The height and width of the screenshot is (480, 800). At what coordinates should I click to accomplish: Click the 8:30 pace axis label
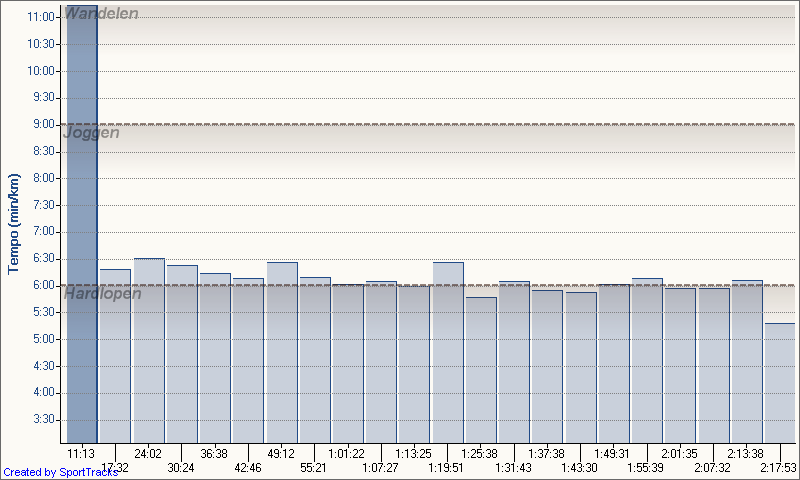[x=44, y=151]
